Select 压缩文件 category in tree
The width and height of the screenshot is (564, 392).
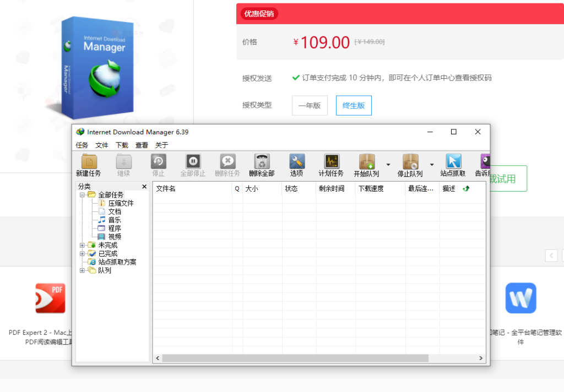[121, 203]
